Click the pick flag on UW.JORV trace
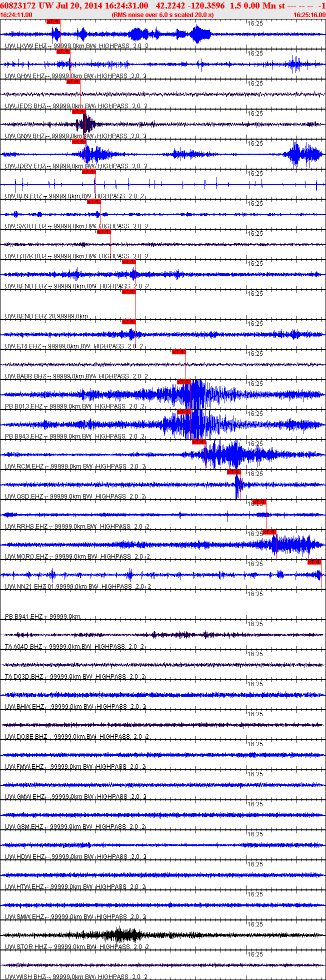Image resolution: width=326 pixels, height=980 pixels. [x=78, y=142]
